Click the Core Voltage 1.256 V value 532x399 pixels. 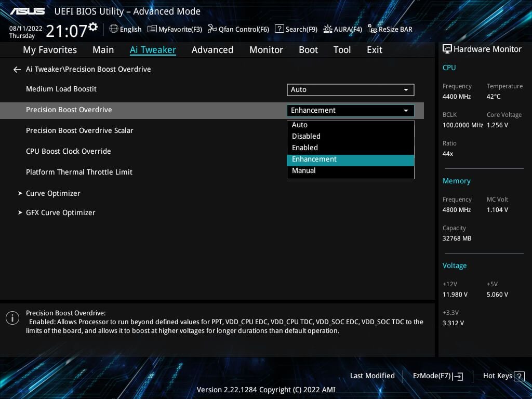pyautogui.click(x=497, y=125)
